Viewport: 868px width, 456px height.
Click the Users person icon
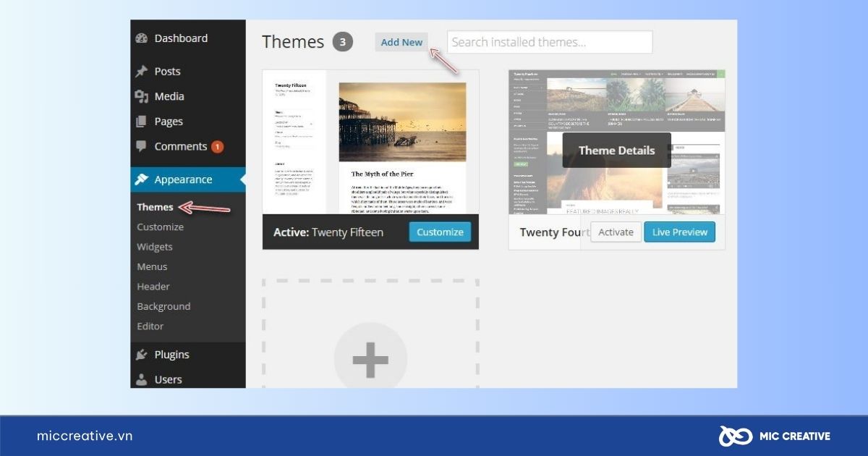pos(142,379)
